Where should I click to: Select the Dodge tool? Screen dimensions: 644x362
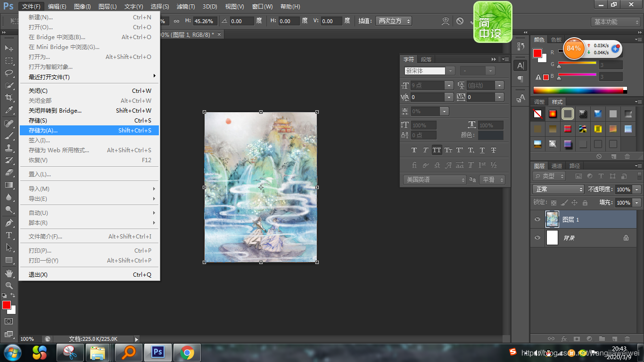[9, 209]
